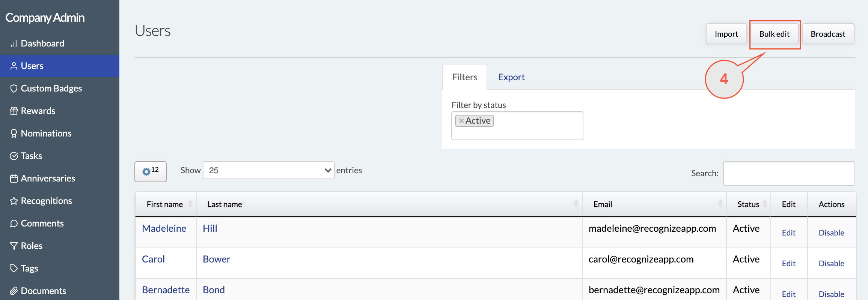868x300 pixels.
Task: Edit Carol Bower's user record
Action: click(788, 264)
